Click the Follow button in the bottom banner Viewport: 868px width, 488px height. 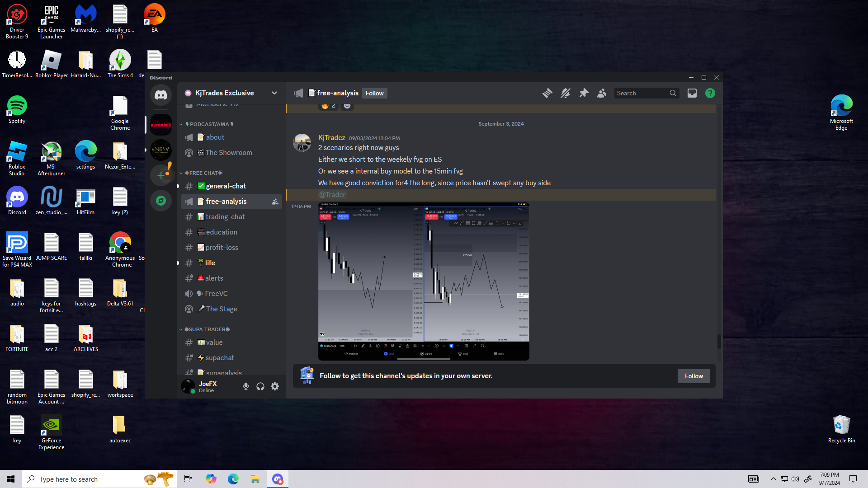click(693, 376)
